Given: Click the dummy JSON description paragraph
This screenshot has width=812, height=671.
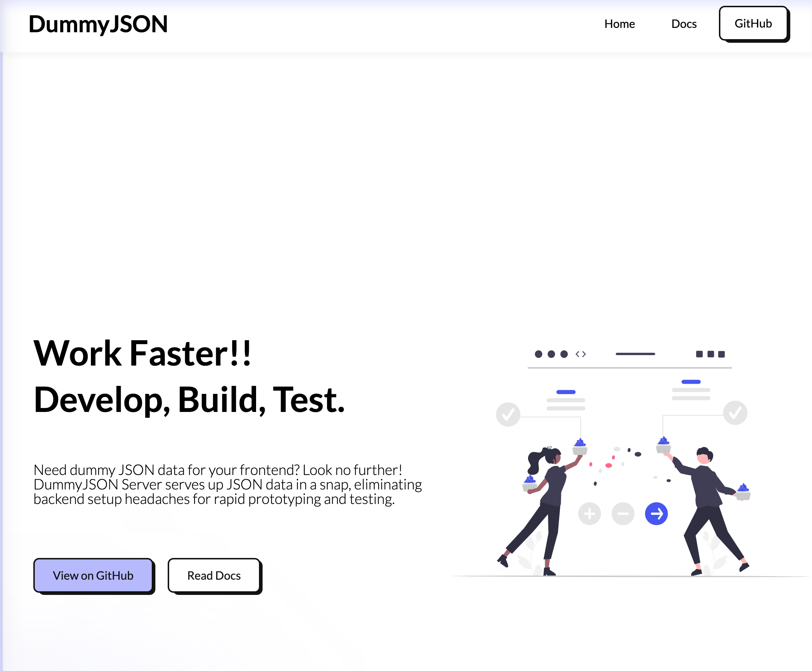Looking at the screenshot, I should point(227,484).
